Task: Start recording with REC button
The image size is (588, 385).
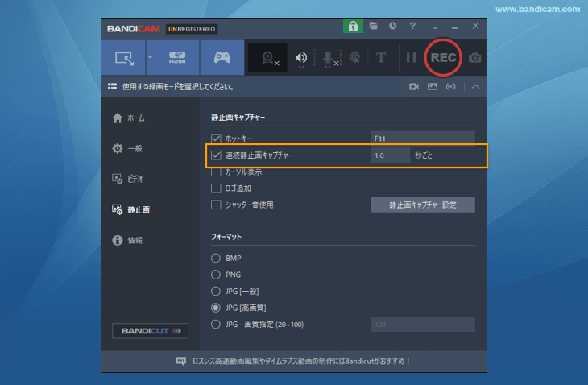Action: click(x=443, y=58)
